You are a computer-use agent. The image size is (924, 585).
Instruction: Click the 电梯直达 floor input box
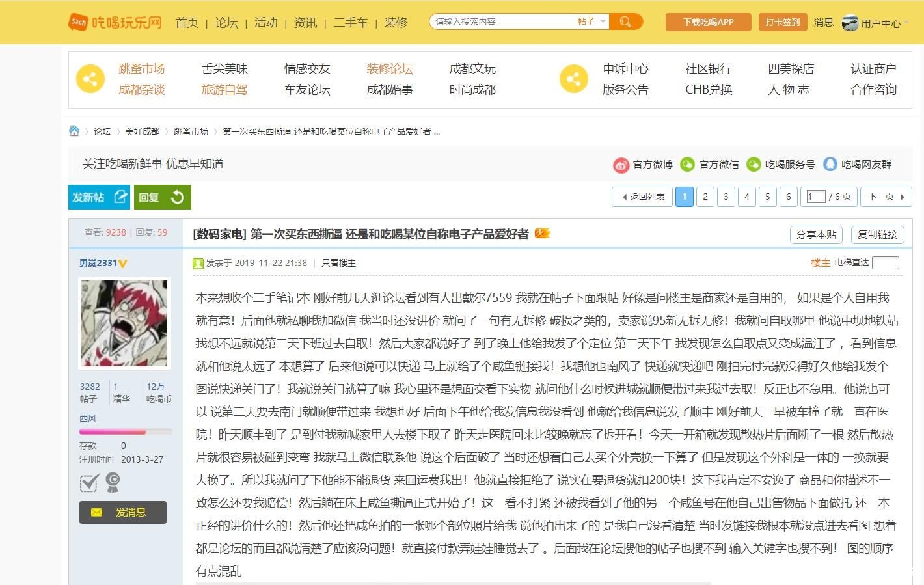(885, 263)
